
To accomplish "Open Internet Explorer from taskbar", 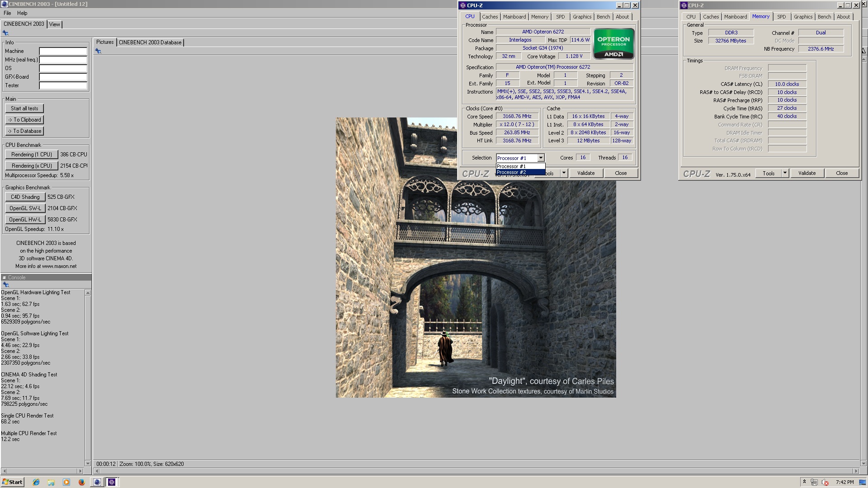I will point(36,482).
